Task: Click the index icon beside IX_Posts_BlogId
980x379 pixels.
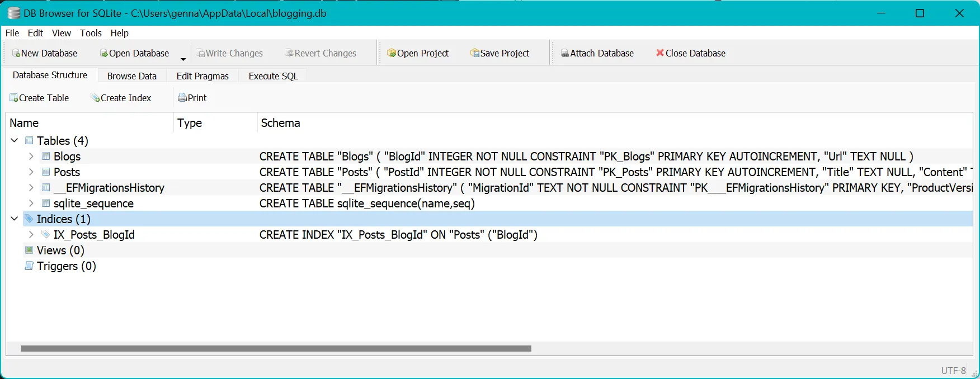Action: click(46, 234)
